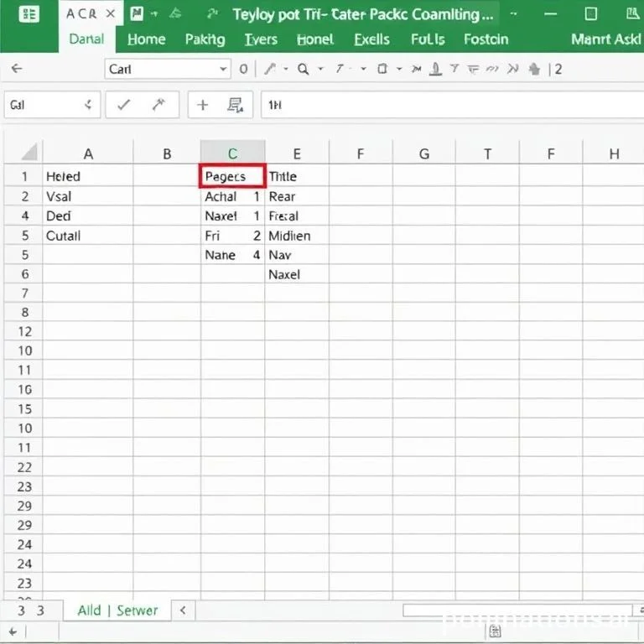
Task: Expand the dropdown after the italic T icon
Action: click(363, 69)
